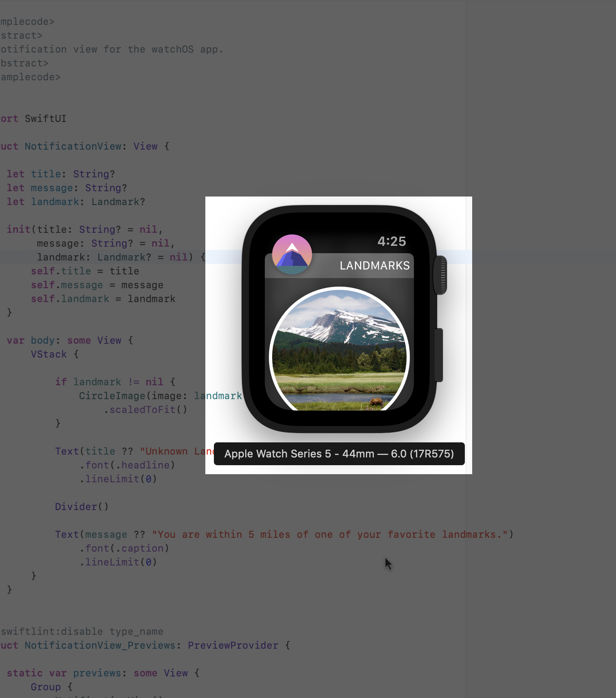Click the 'import SwiftUI' line
The image size is (616, 698).
tap(33, 119)
